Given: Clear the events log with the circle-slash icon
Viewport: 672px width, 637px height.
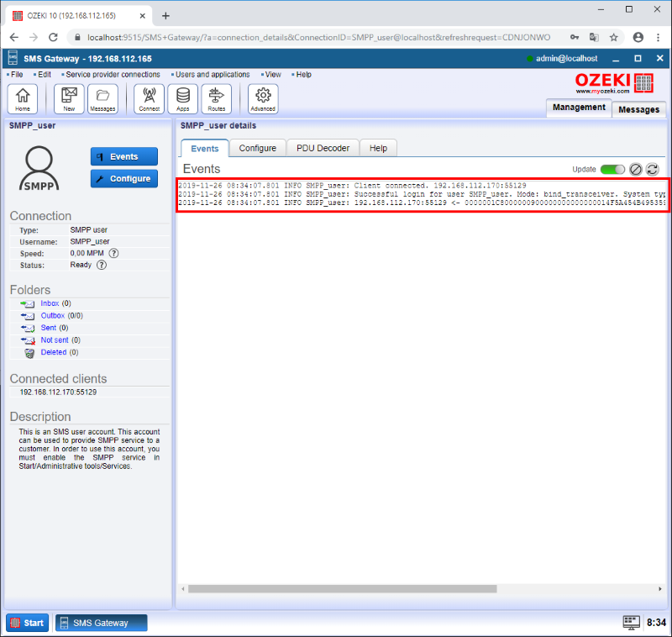Looking at the screenshot, I should point(636,169).
